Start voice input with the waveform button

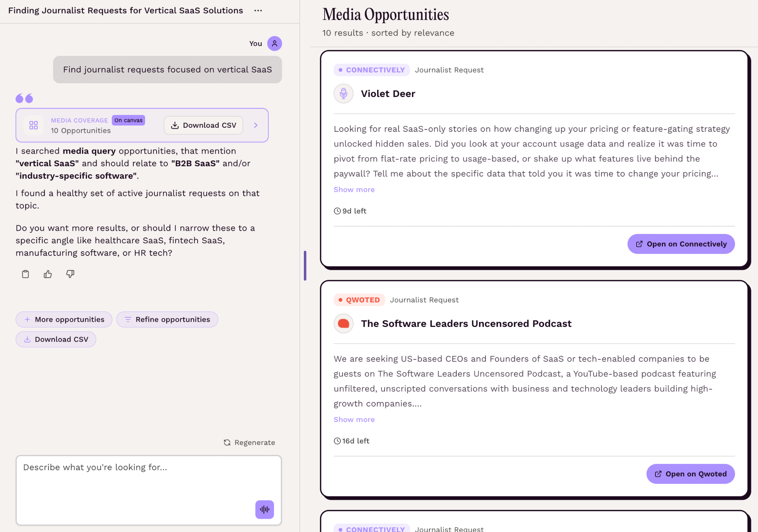pyautogui.click(x=265, y=509)
